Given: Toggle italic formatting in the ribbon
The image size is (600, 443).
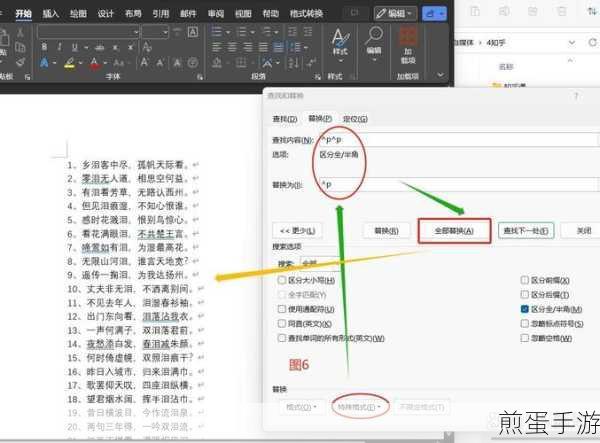Looking at the screenshot, I should click(x=59, y=47).
